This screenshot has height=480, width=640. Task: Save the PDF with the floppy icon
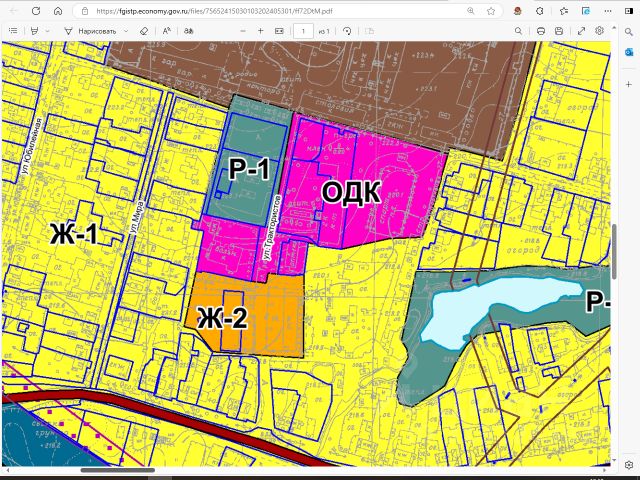[x=559, y=31]
